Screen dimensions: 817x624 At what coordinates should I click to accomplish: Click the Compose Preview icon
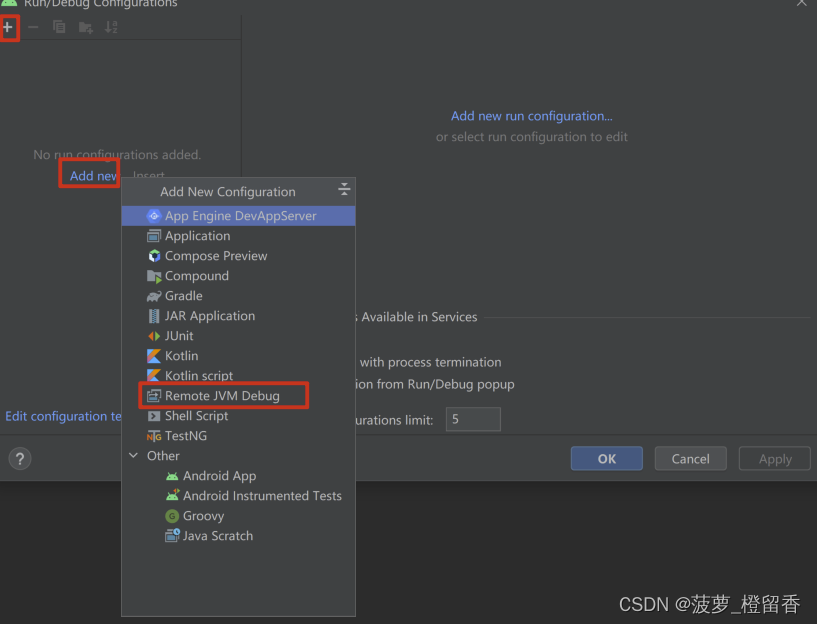pyautogui.click(x=154, y=256)
